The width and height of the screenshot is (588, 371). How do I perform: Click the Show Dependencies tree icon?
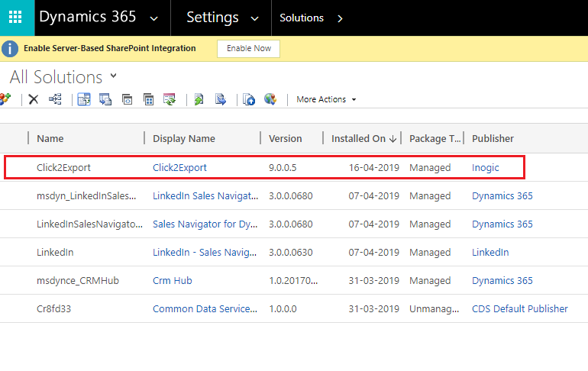(55, 99)
